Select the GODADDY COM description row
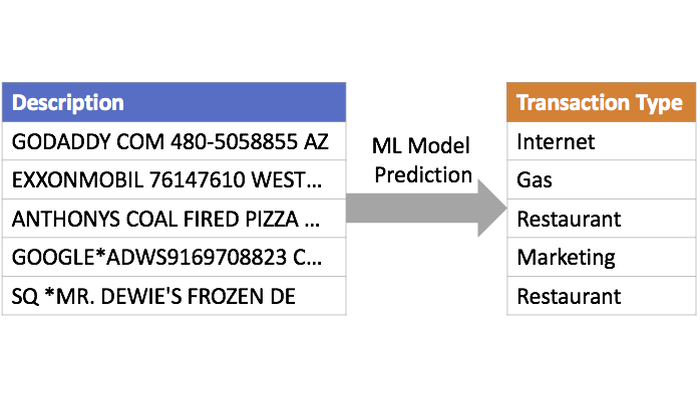Image resolution: width=700 pixels, height=400 pixels. pyautogui.click(x=174, y=142)
